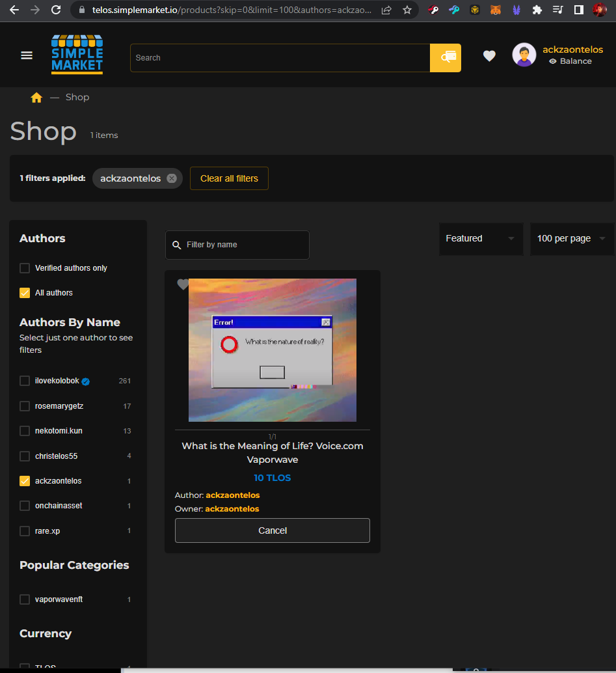
Task: Remove the ackzaontelos filter chip
Action: pyautogui.click(x=172, y=178)
